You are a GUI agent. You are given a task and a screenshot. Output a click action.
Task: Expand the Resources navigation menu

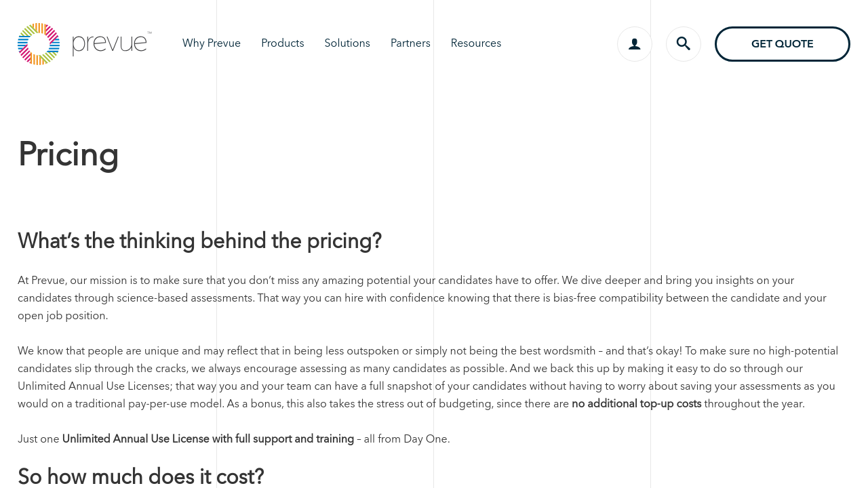click(x=476, y=43)
